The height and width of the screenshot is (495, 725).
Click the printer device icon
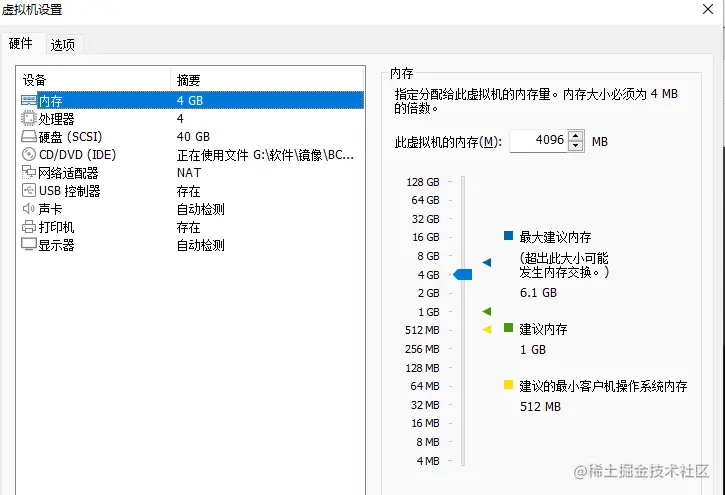pyautogui.click(x=29, y=227)
